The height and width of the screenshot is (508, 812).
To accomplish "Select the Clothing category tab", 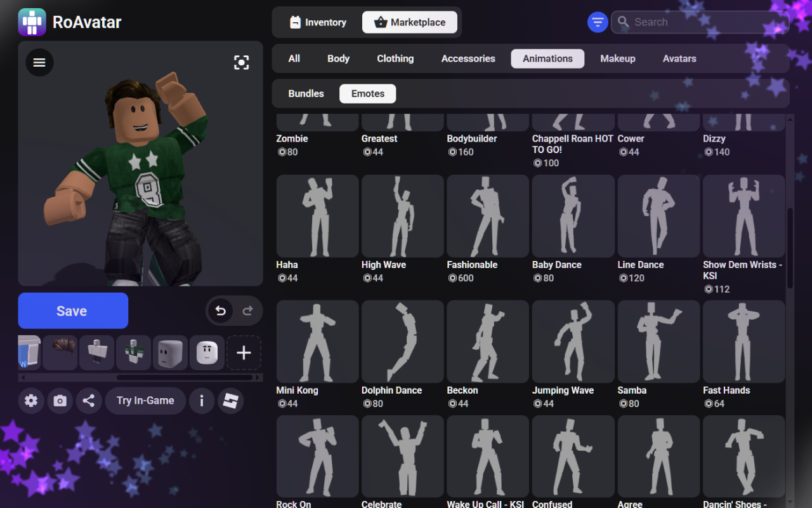I will click(395, 58).
